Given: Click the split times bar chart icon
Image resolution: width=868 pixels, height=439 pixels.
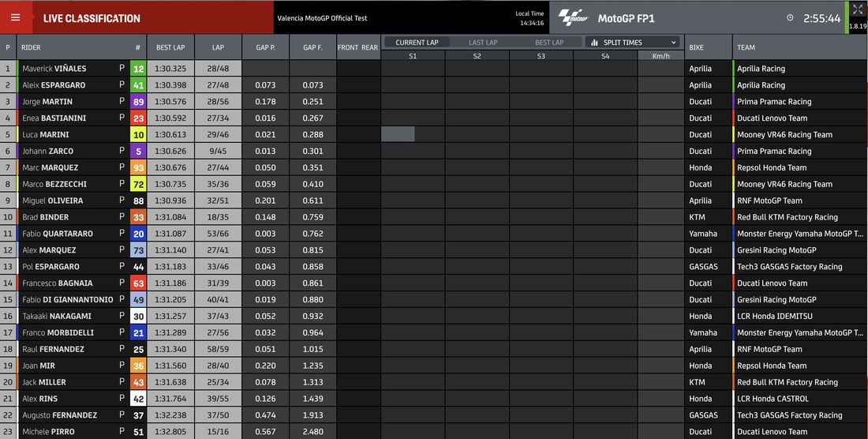Looking at the screenshot, I should coord(594,42).
